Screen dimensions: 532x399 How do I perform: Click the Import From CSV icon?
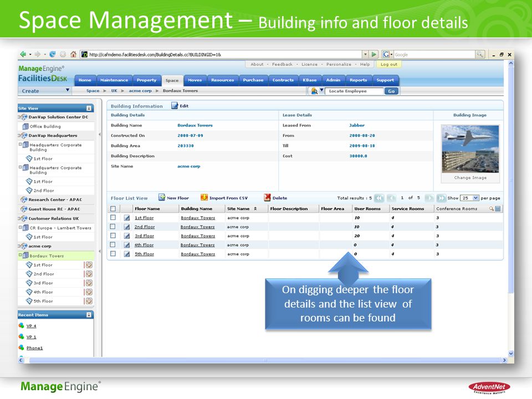pos(204,197)
